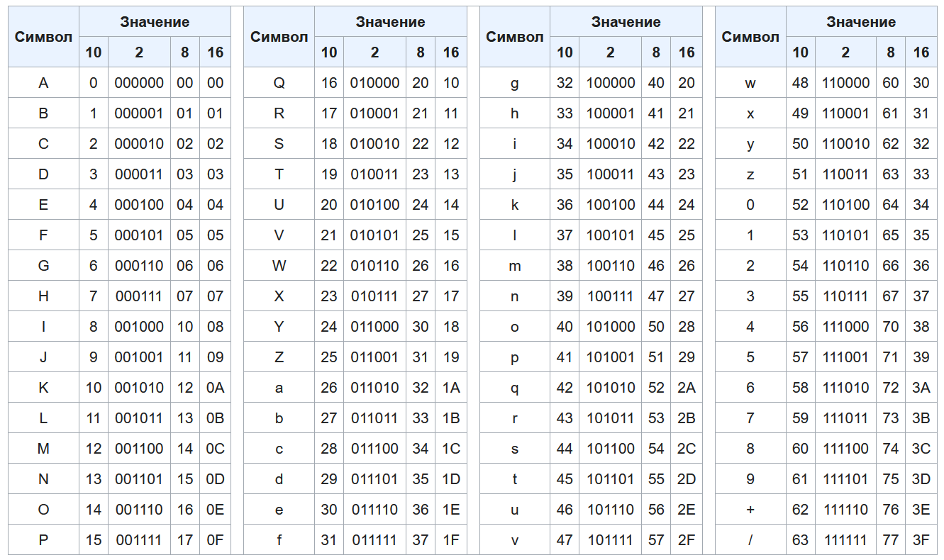Click the lowercase g symbol cell

[515, 83]
